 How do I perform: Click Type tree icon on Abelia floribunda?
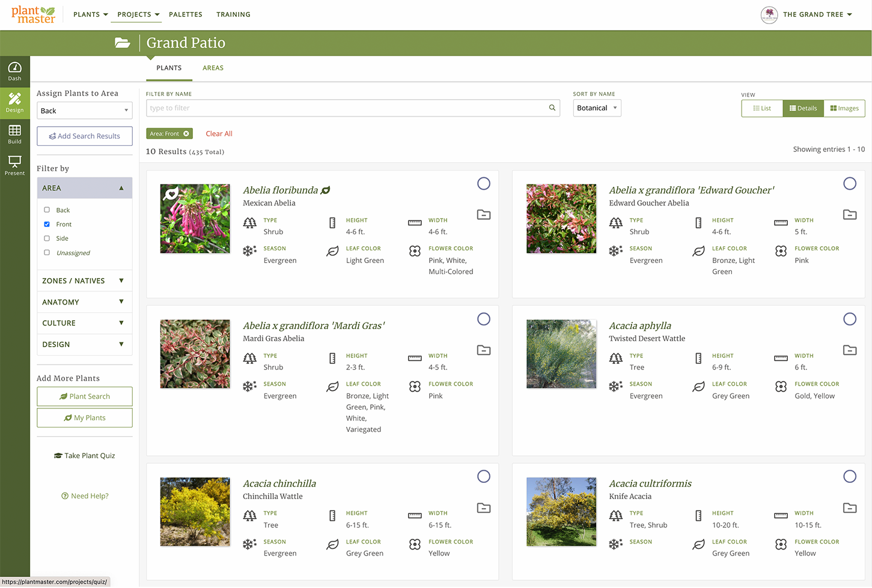click(249, 223)
